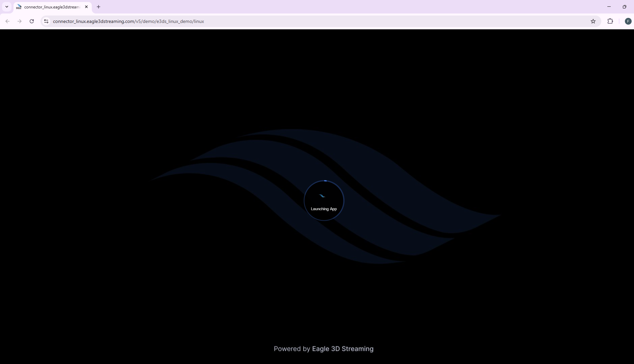
Task: Click the Eagle 3D Streaming favicon on the tab
Action: (19, 7)
